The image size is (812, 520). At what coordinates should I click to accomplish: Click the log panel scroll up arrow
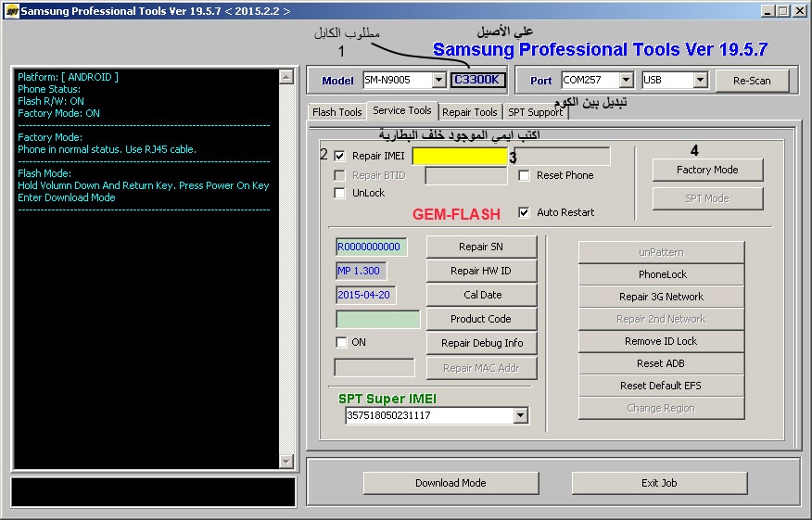coord(285,77)
